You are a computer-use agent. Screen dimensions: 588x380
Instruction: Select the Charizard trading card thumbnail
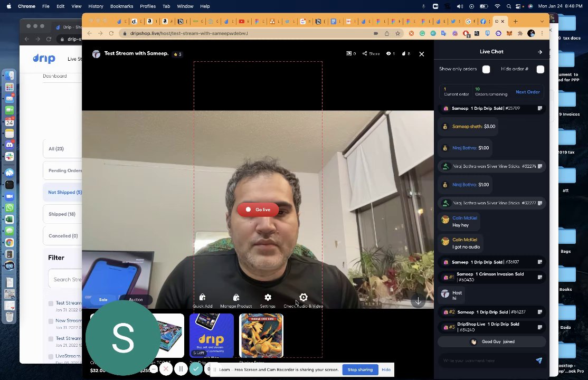[261, 335]
